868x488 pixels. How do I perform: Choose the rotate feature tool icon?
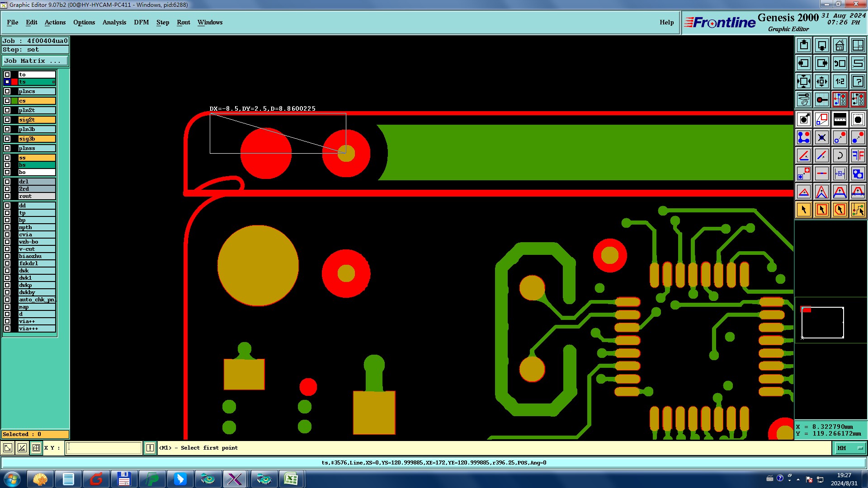[x=840, y=155]
